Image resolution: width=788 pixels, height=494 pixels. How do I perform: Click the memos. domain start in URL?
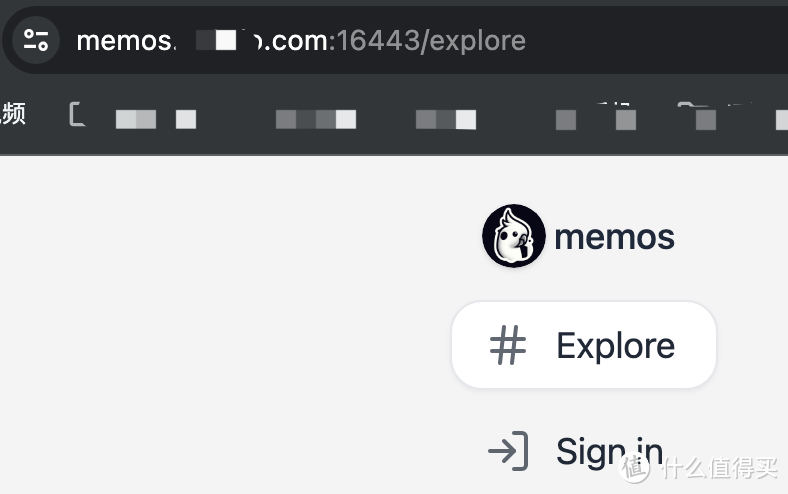tap(126, 41)
